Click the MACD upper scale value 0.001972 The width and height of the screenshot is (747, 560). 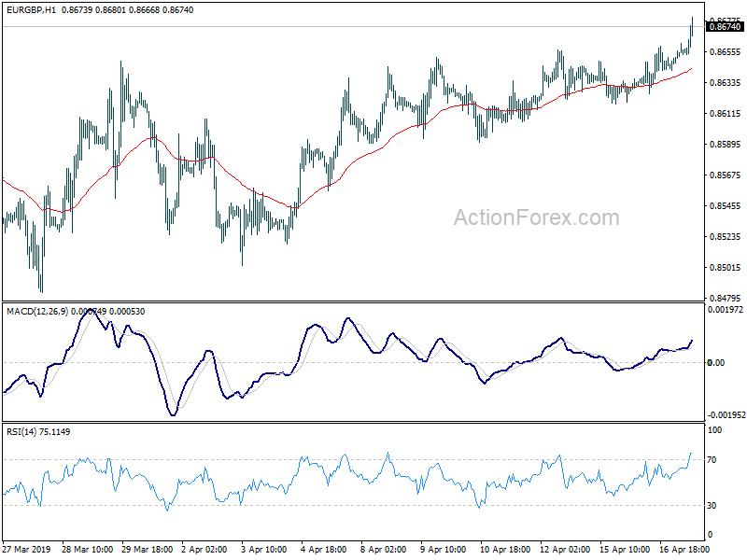coord(726,310)
